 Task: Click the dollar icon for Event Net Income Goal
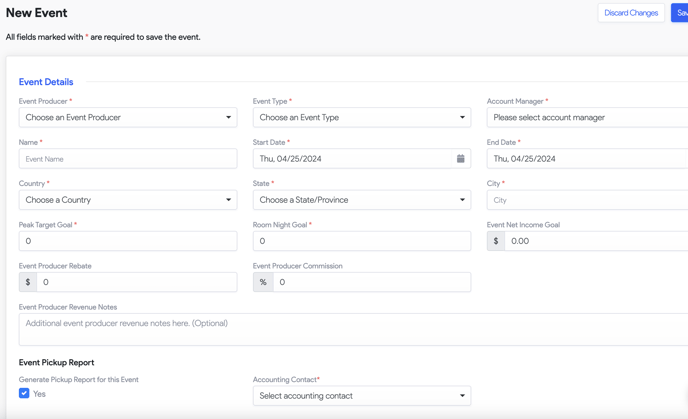point(496,241)
